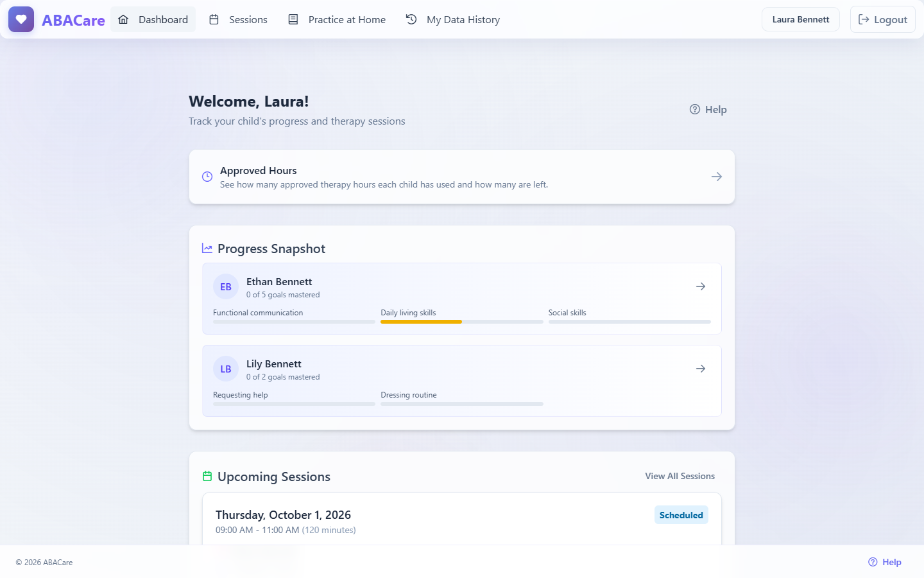Click the '0 of 2 goals mastered' text
Viewport: 924px width, 578px height.
283,377
